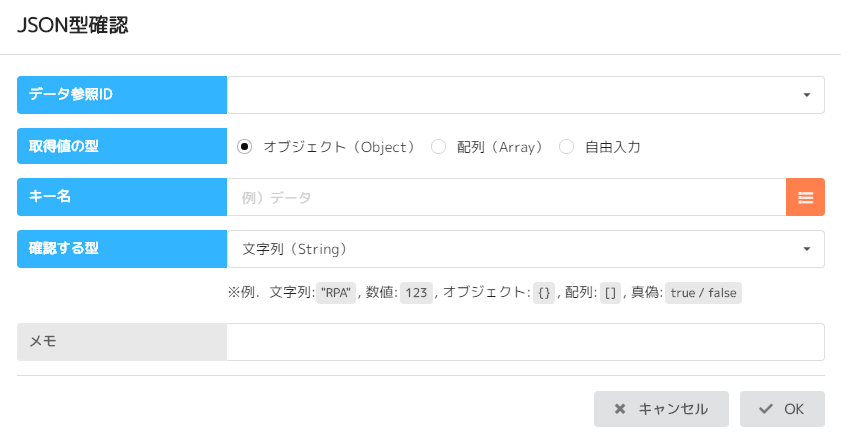This screenshot has height=441, width=841.
Task: Click the blue 確認する型 label
Action: point(122,250)
